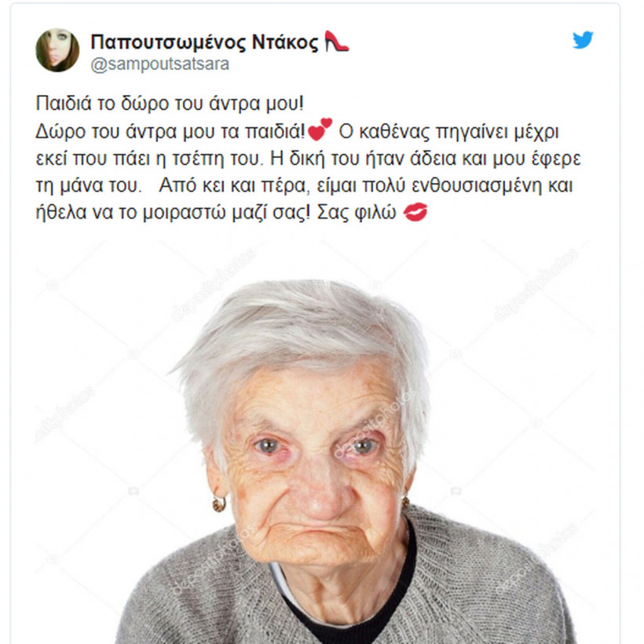The image size is (644, 644).
Task: Click the high heel shoe emoji beside the name
Action: [x=336, y=42]
